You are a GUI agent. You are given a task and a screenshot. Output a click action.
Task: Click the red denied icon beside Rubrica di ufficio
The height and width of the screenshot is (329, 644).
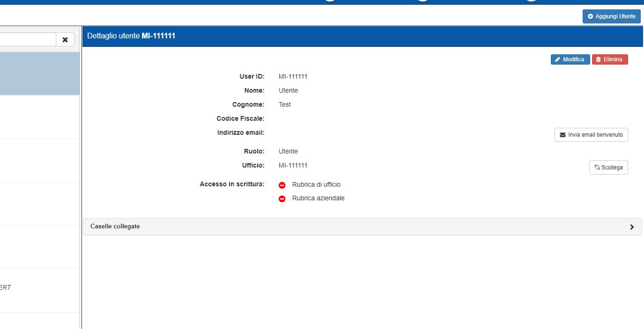[282, 185]
